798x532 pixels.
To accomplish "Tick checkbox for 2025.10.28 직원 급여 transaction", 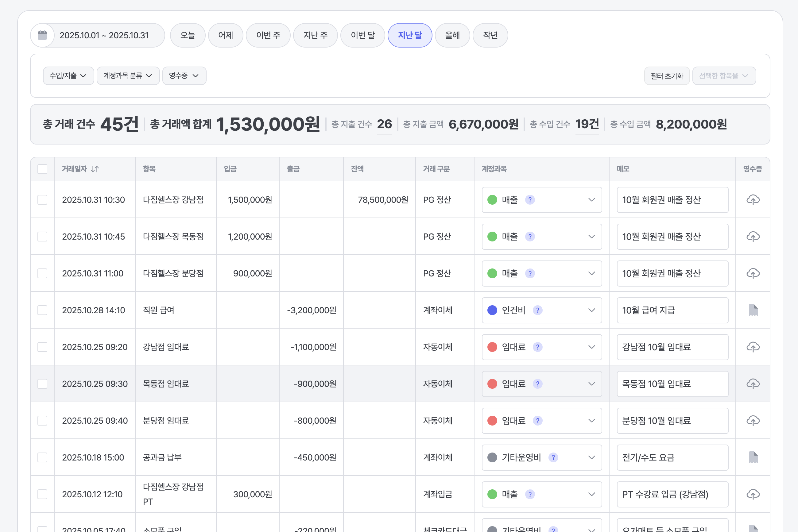I will click(42, 310).
